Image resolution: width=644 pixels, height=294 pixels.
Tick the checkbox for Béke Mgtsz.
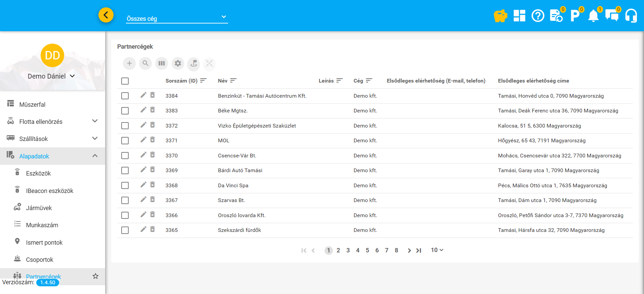click(x=125, y=111)
